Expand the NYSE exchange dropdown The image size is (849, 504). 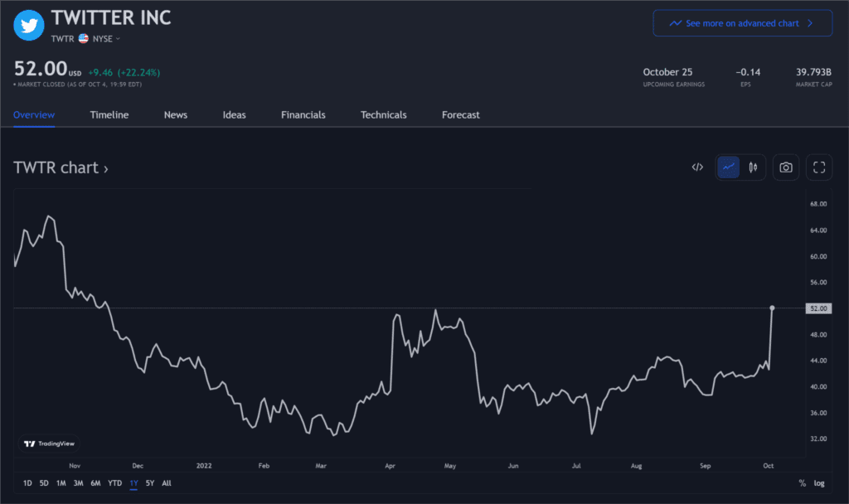[x=106, y=39]
